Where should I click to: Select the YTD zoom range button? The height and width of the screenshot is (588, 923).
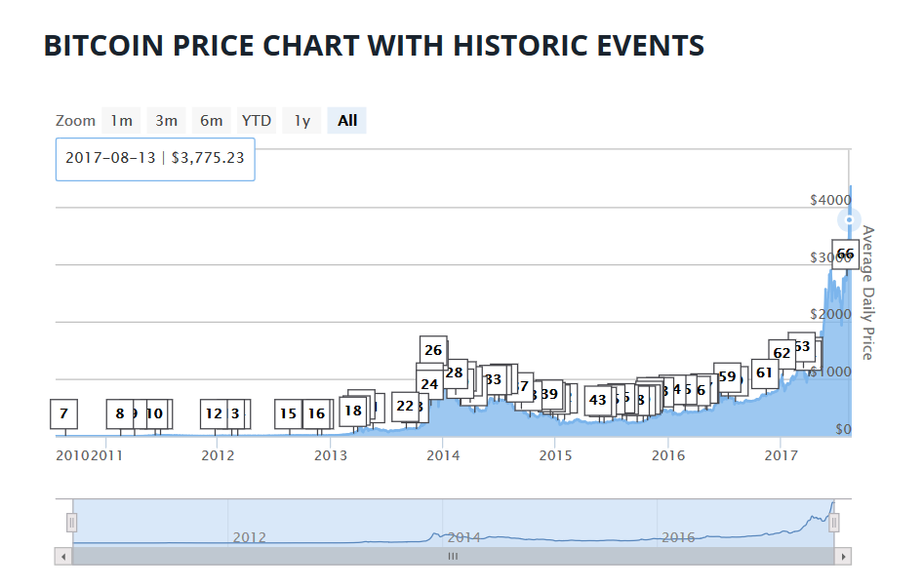click(x=257, y=121)
